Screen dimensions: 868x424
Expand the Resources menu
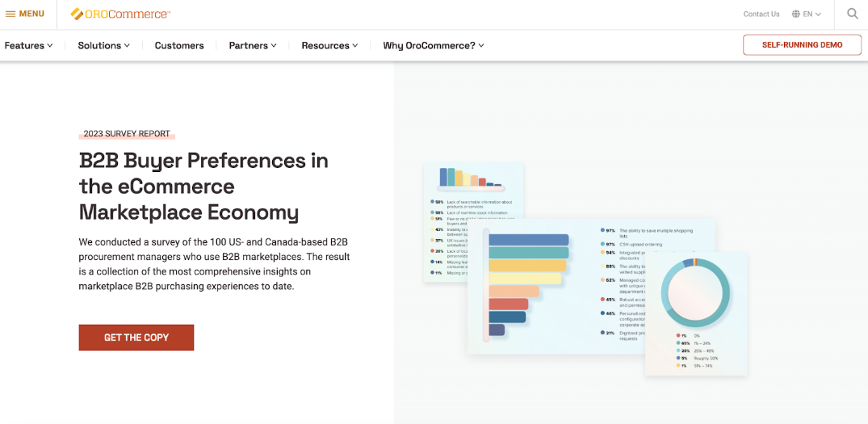coord(330,45)
